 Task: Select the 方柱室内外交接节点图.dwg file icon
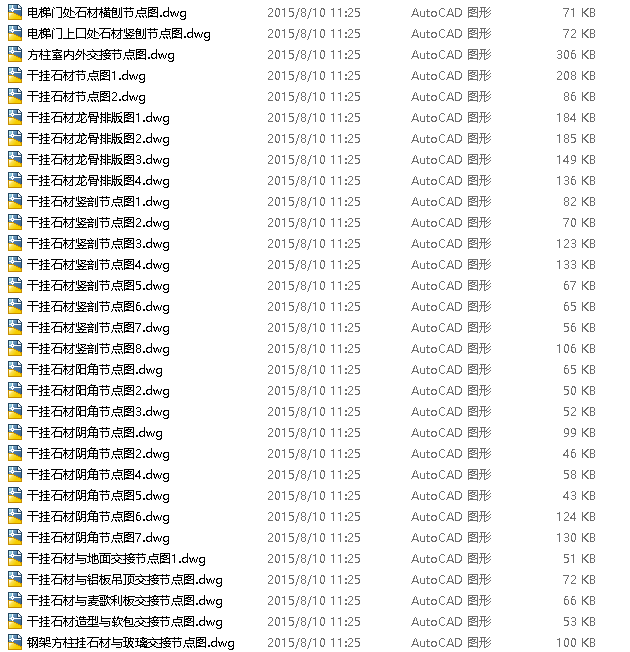15,55
